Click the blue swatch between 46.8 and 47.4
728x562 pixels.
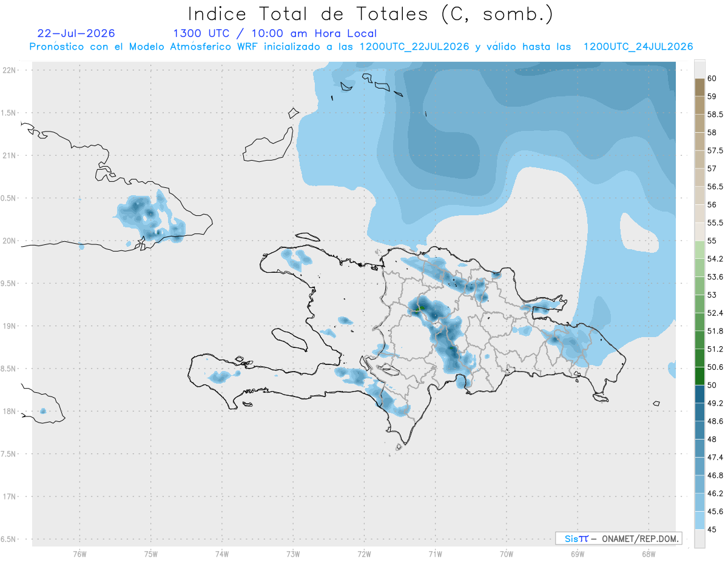[699, 466]
